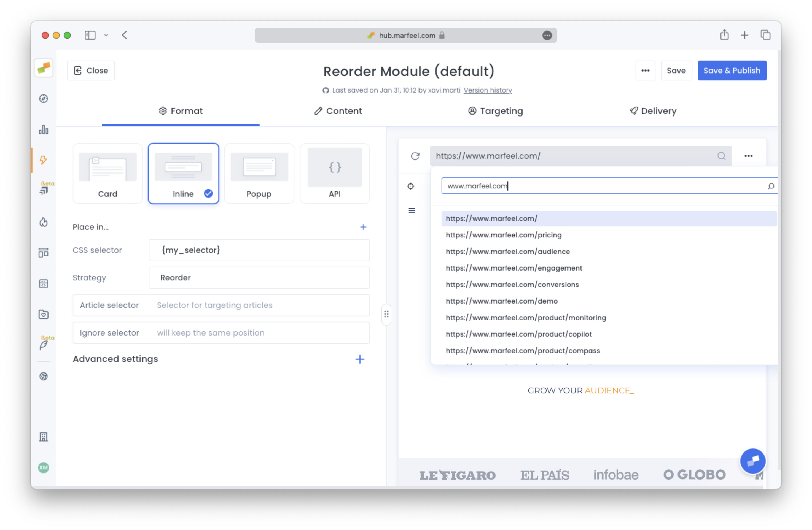Open Version history
The height and width of the screenshot is (530, 812).
pyautogui.click(x=488, y=90)
